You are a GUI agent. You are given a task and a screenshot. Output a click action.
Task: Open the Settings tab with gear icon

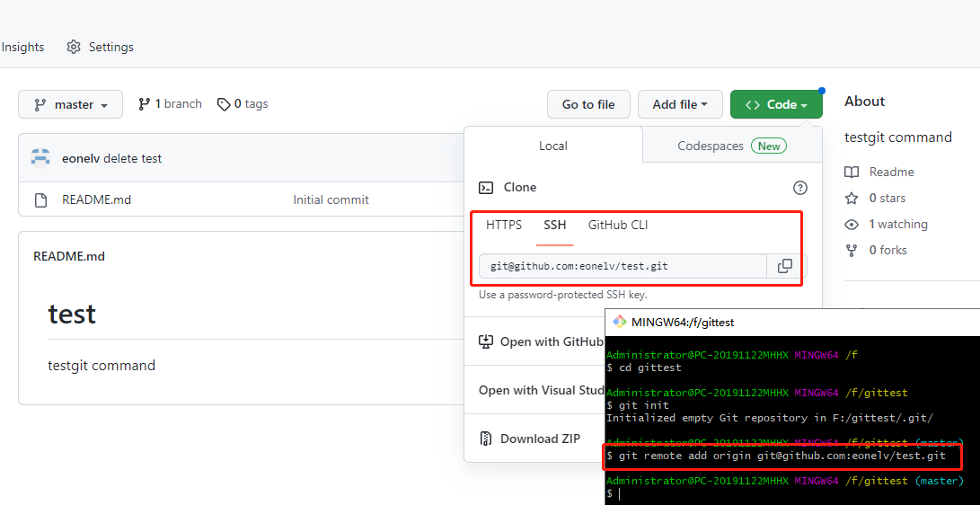100,47
